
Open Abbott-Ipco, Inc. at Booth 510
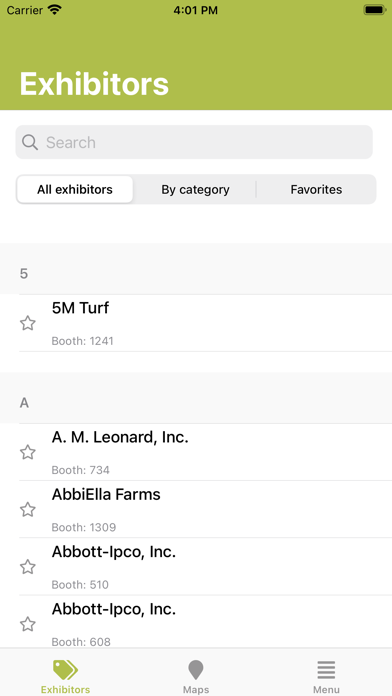pos(205,566)
